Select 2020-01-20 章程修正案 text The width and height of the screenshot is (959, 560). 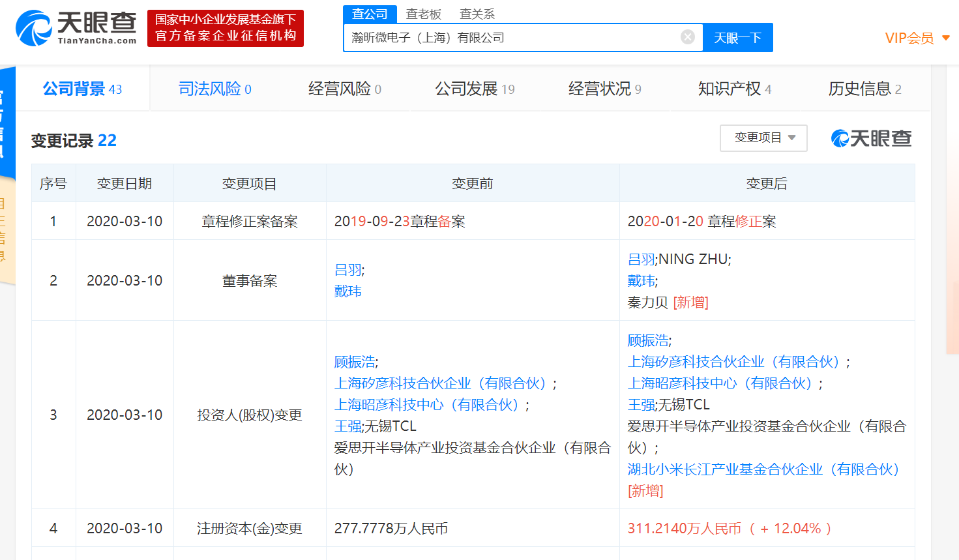[701, 222]
